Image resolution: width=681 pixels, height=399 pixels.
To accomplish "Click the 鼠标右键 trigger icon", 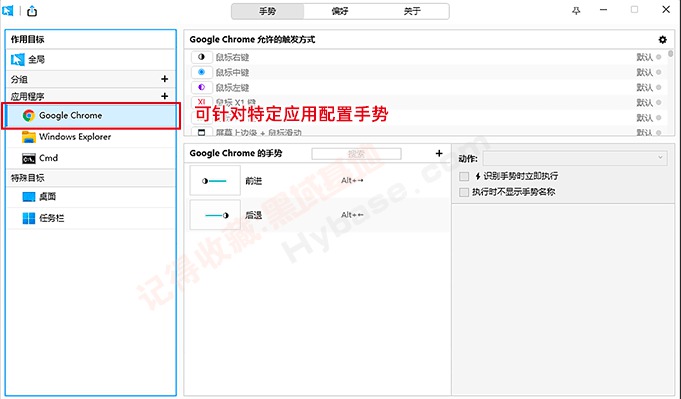I will tap(202, 57).
